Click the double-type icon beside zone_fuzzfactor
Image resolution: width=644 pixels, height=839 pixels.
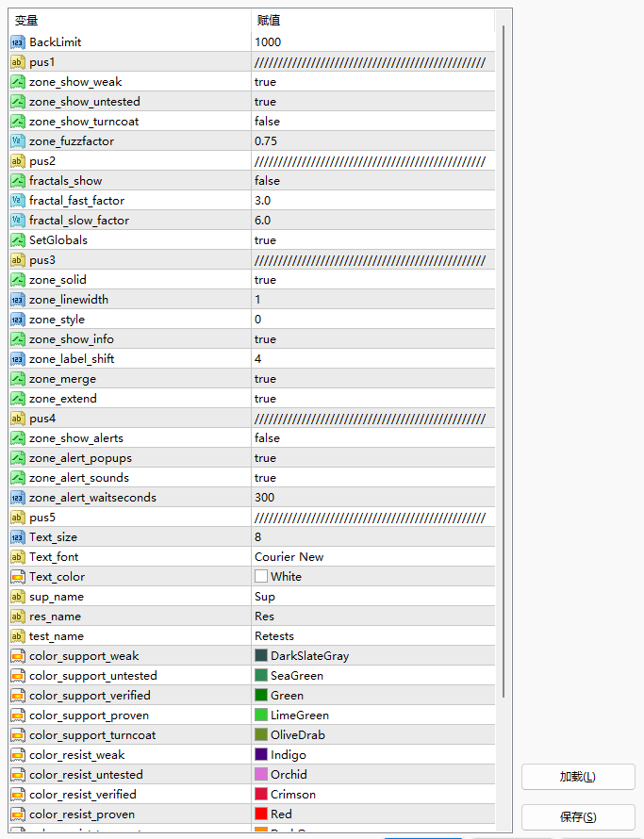point(18,141)
